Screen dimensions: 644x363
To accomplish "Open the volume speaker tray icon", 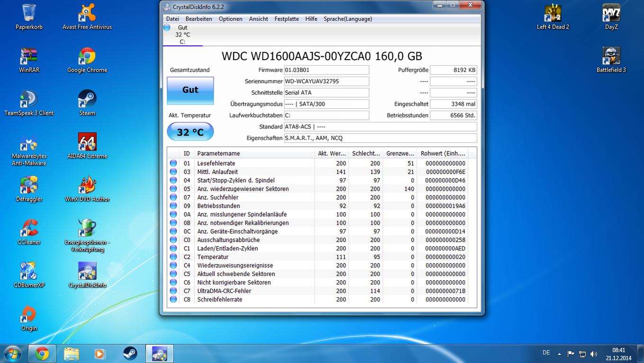I will [x=594, y=354].
